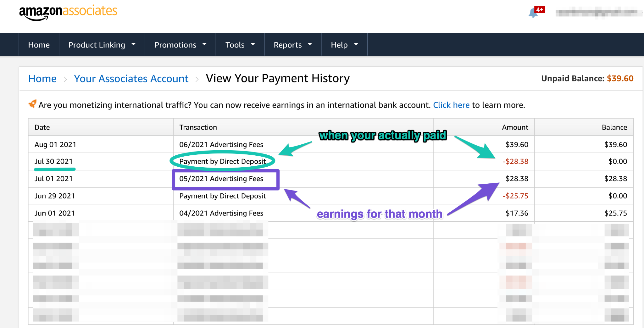This screenshot has height=328, width=644.
Task: Expand the Promotions dropdown arrow
Action: [204, 44]
